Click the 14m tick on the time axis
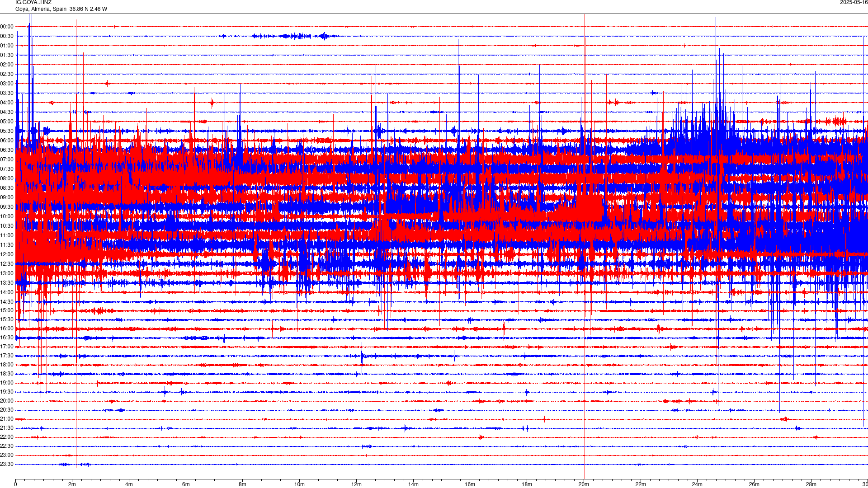The image size is (868, 488). [413, 484]
